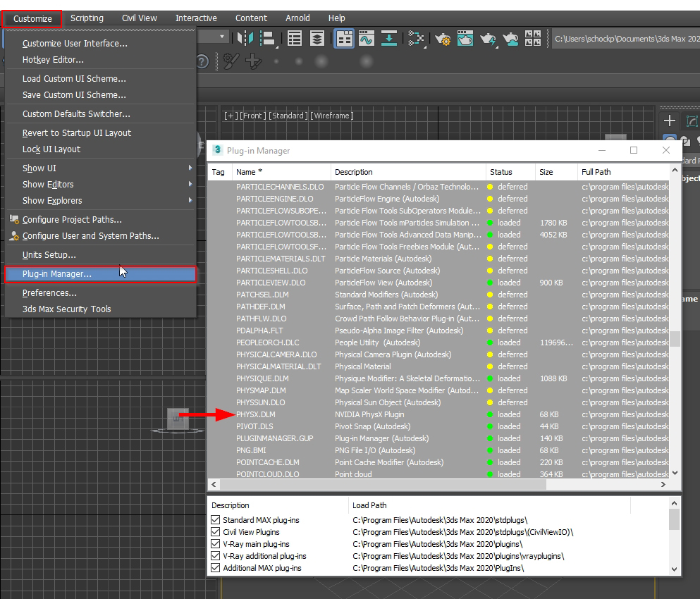
Task: Sort plug-ins by the Status column header
Action: pos(501,172)
